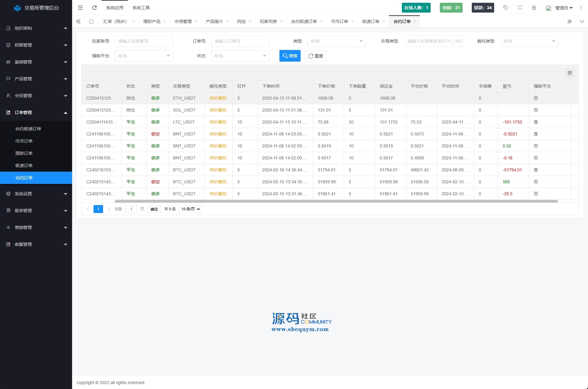Open the 系统工具 top menu

(x=141, y=8)
